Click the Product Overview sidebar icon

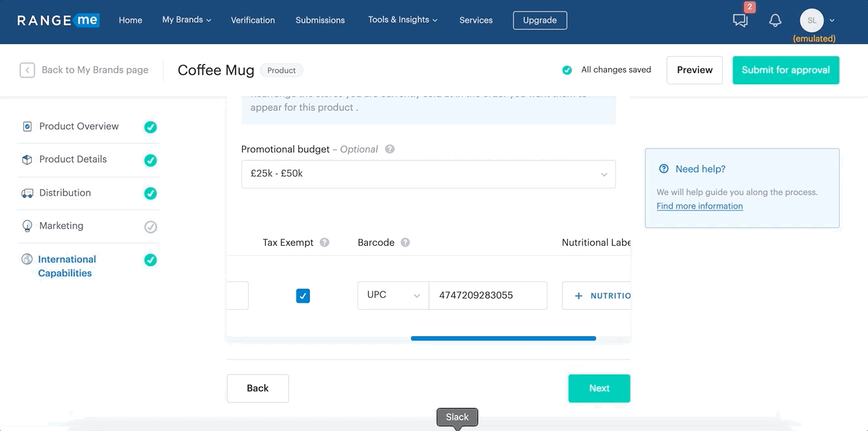(x=27, y=127)
